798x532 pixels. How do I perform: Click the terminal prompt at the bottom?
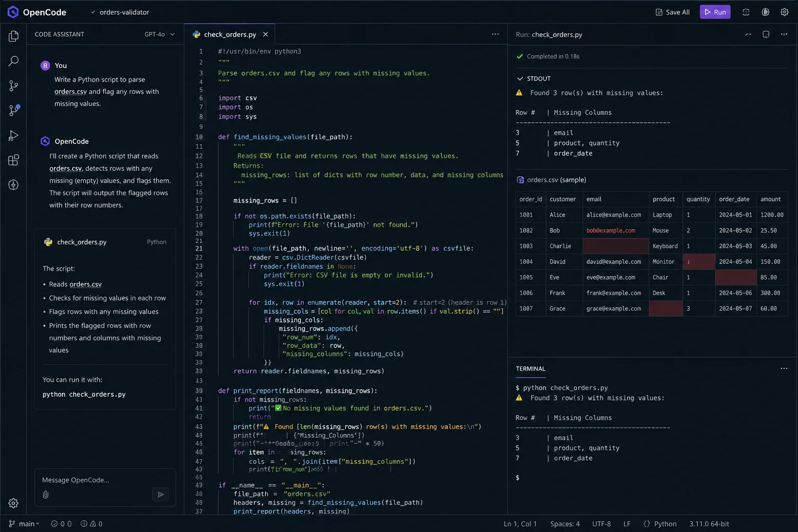tap(517, 477)
